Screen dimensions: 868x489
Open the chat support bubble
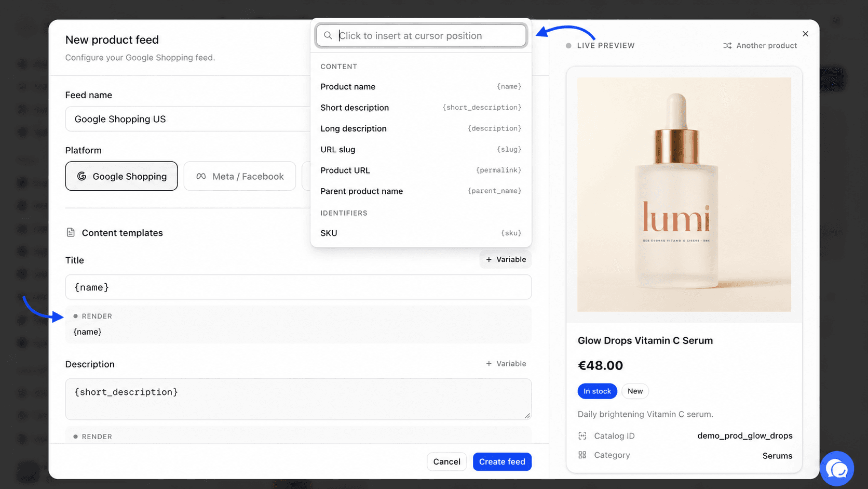coord(837,469)
